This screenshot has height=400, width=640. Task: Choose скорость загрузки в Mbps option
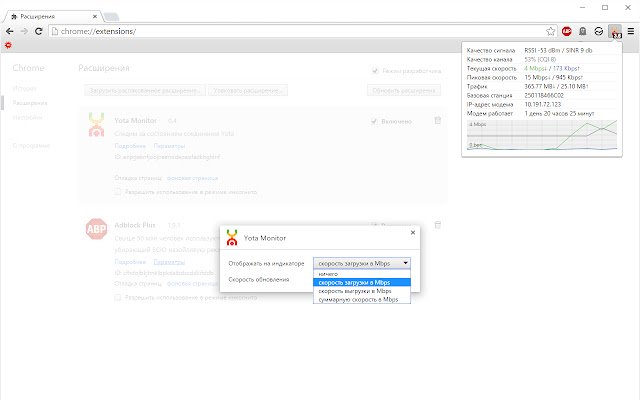[362, 282]
